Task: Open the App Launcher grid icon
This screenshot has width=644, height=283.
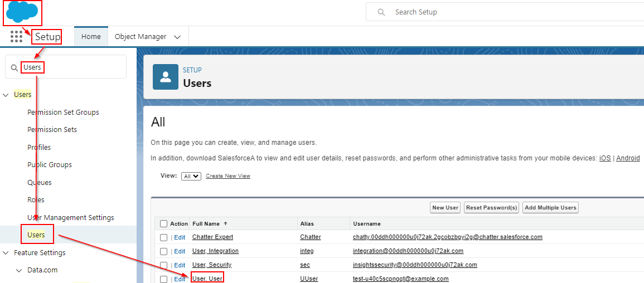Action: (16, 37)
